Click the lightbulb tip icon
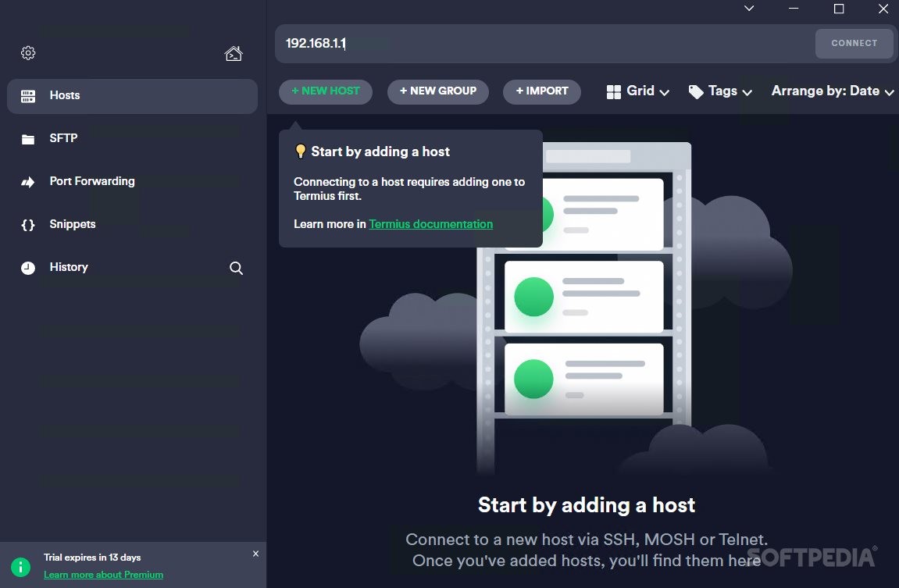 click(x=301, y=151)
